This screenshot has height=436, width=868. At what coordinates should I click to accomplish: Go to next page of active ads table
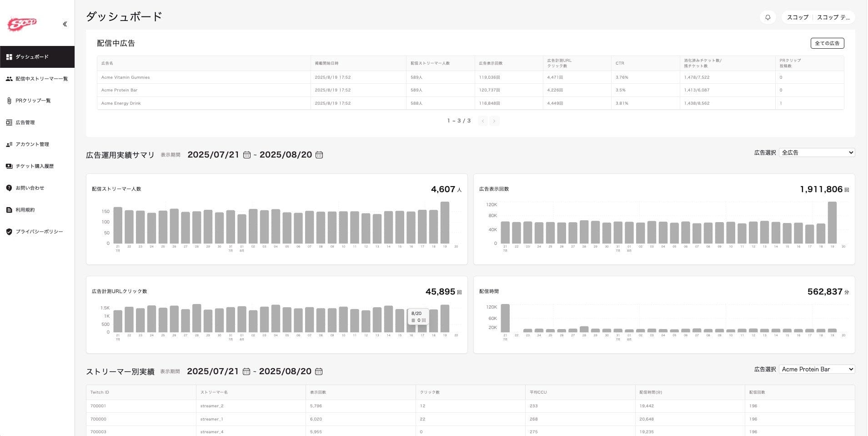494,121
